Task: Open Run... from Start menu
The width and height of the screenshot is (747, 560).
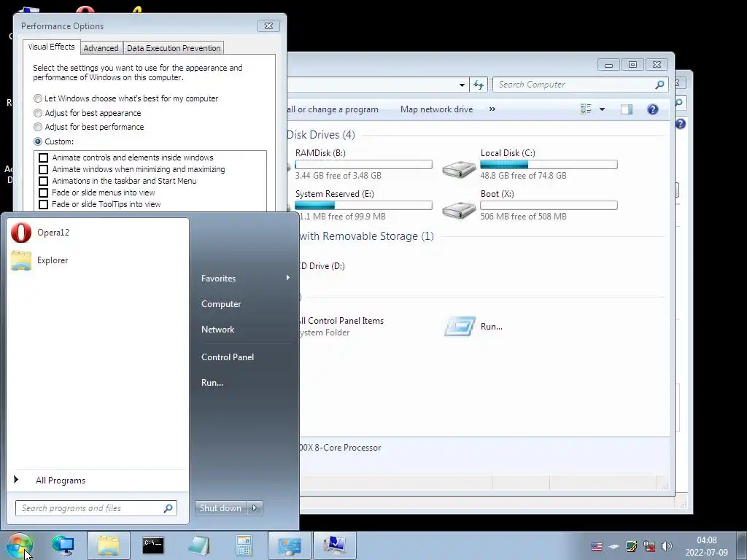Action: (x=212, y=382)
